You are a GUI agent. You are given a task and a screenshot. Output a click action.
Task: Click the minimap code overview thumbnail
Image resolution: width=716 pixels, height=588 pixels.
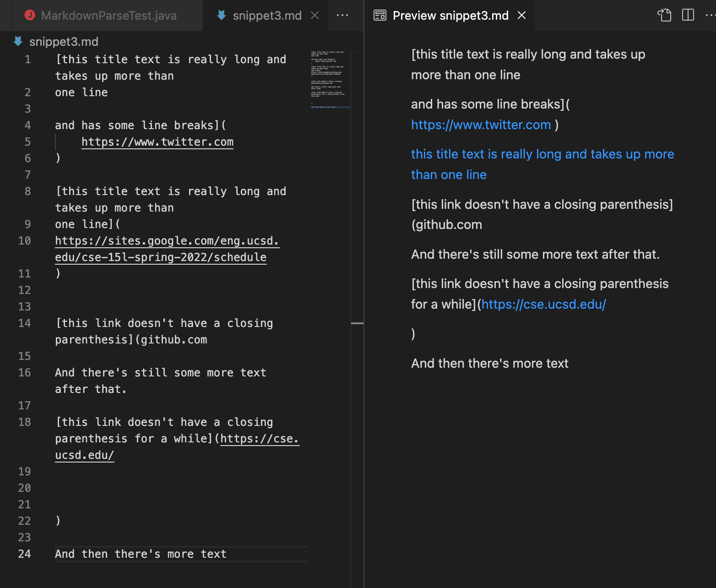[x=329, y=80]
